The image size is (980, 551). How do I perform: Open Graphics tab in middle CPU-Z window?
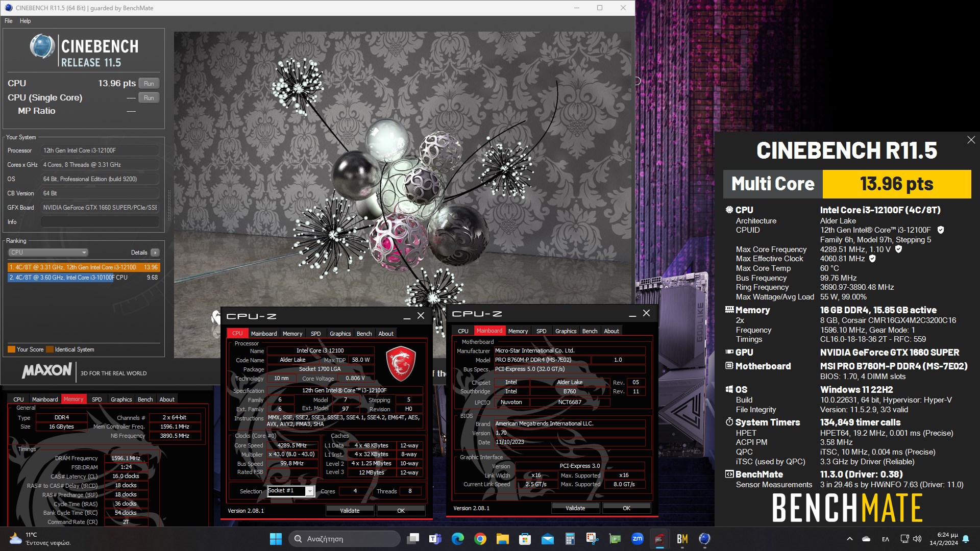coord(340,333)
